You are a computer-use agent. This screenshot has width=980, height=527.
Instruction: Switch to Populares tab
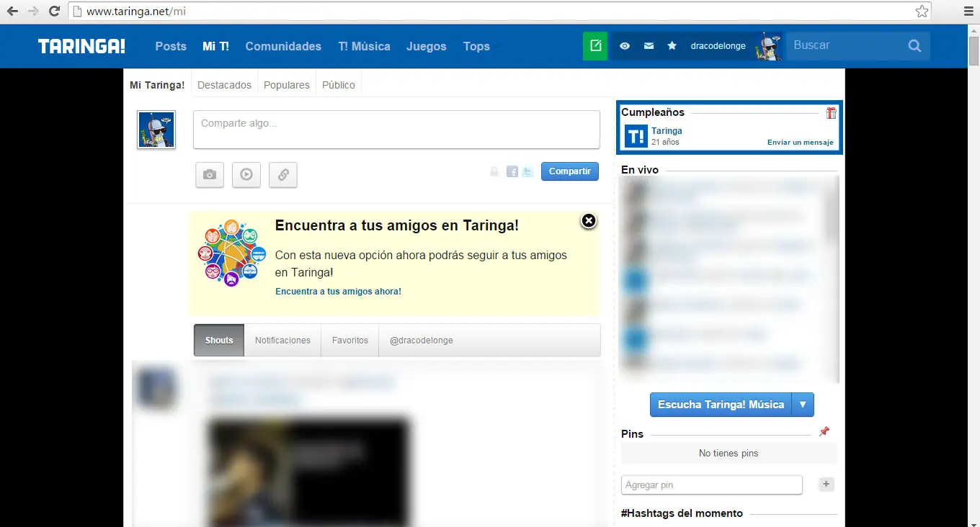(287, 85)
